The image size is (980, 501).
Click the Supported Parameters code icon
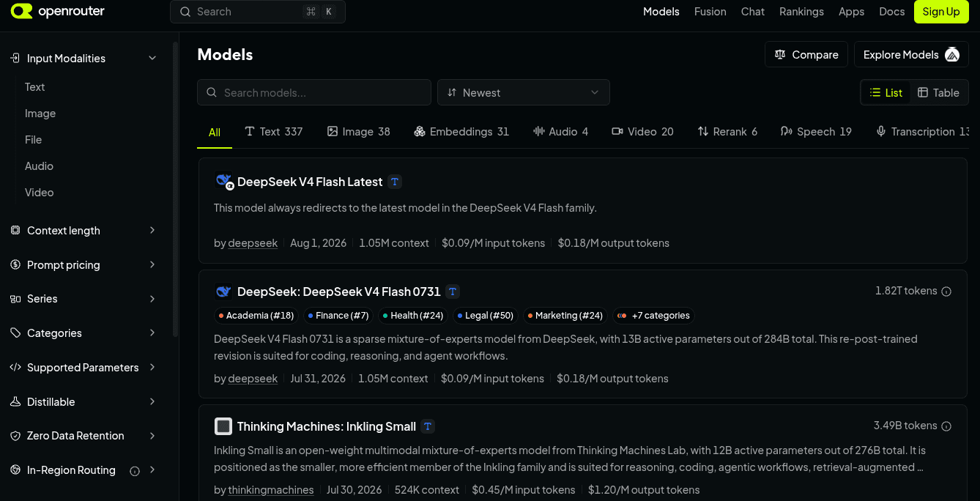tap(15, 367)
